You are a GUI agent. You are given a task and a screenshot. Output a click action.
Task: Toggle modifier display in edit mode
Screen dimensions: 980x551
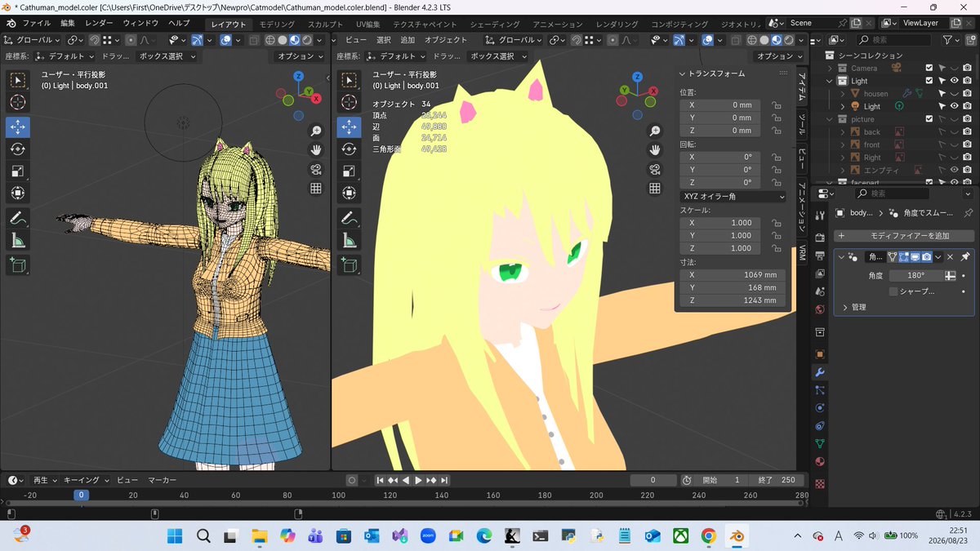(904, 256)
